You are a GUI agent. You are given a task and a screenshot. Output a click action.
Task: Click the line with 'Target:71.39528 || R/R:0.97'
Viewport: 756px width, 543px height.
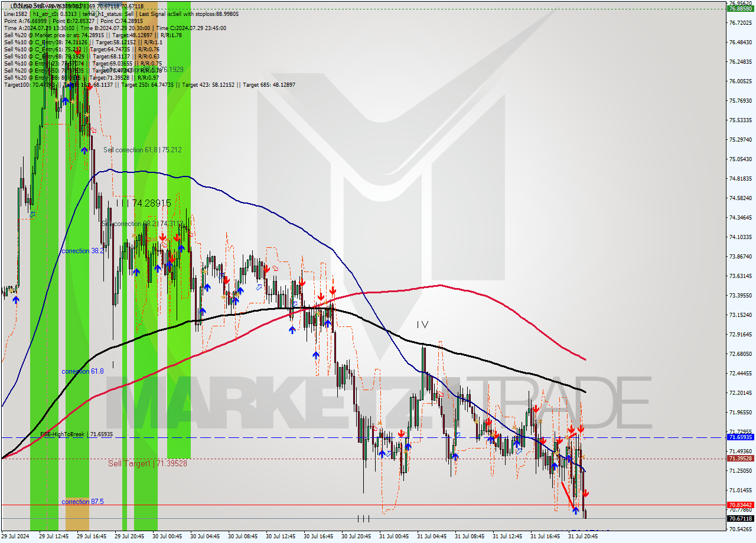coord(81,77)
